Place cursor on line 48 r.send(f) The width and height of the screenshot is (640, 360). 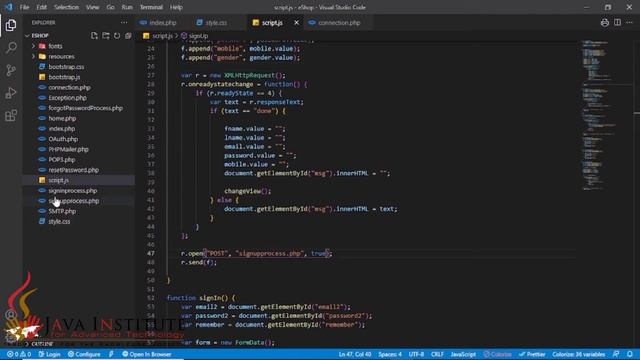pos(199,262)
